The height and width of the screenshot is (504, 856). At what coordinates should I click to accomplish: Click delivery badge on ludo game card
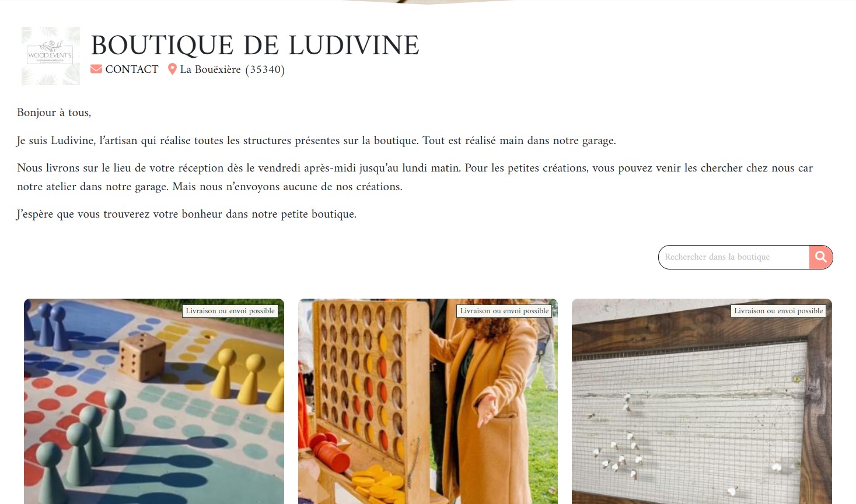[x=230, y=311]
